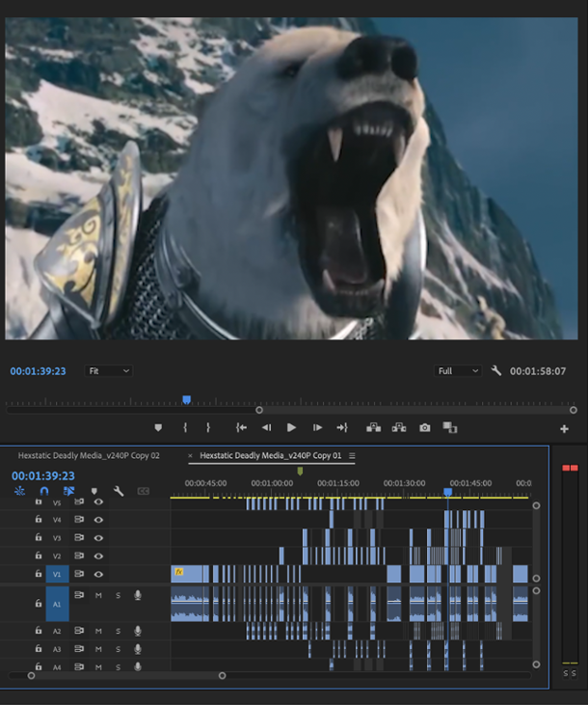Toggle Snap in timeline magnet icon
Viewport: 588px width, 705px height.
(44, 491)
